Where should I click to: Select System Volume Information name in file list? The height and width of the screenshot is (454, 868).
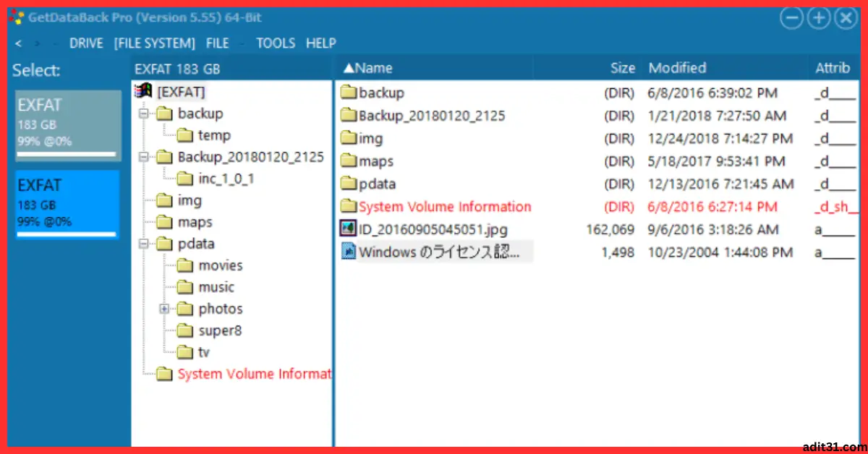445,207
